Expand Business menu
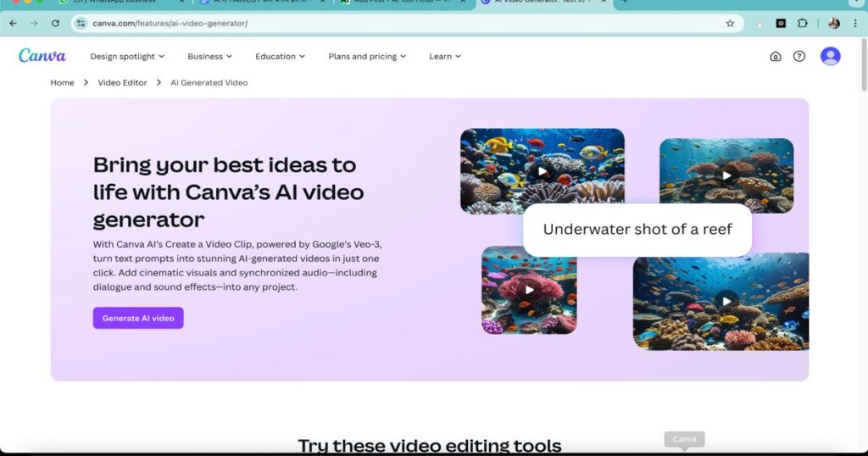Screen dimensions: 868x456 210,57
